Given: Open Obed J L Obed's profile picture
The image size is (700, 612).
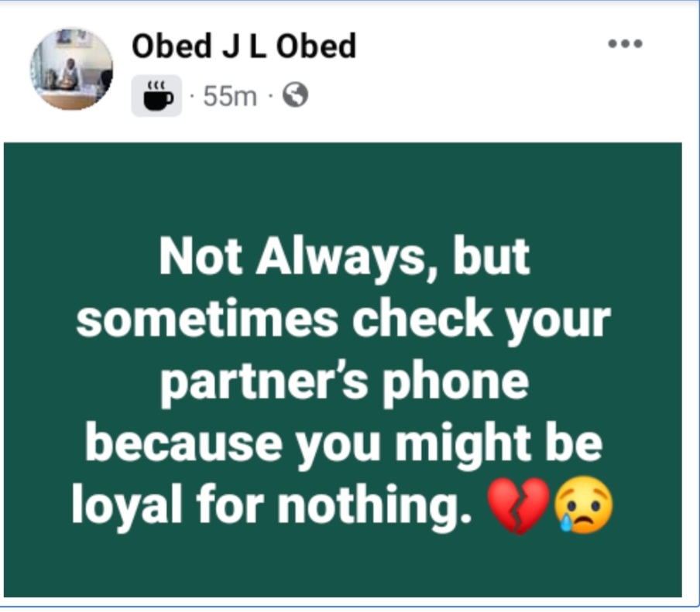Looking at the screenshot, I should pyautogui.click(x=71, y=69).
